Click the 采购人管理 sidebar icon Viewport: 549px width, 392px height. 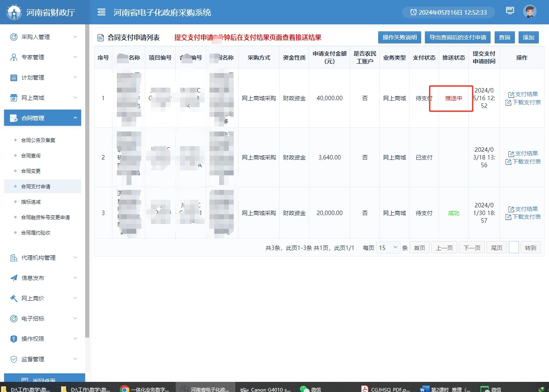point(14,37)
